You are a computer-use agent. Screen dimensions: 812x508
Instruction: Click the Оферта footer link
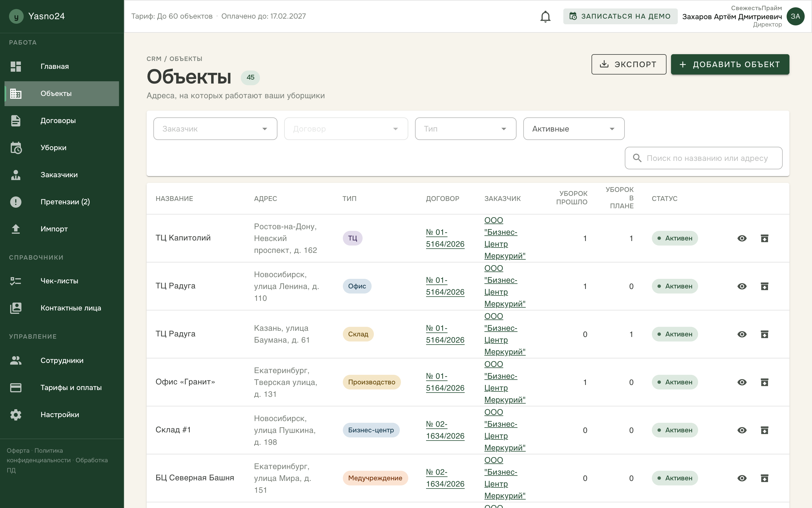tap(18, 450)
